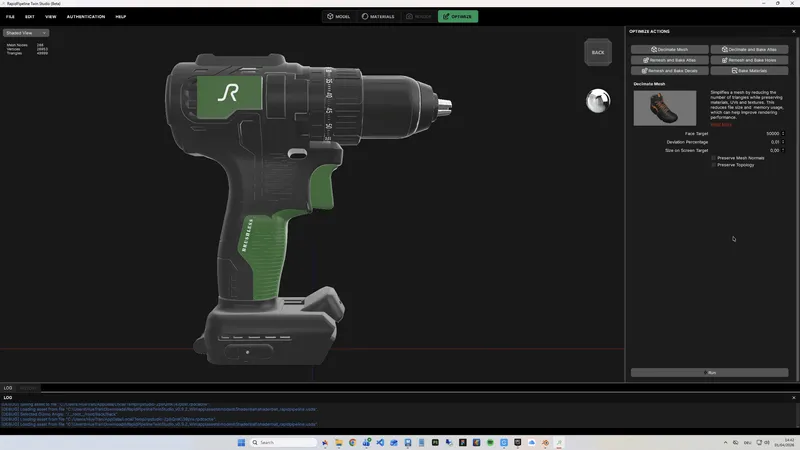Switch to the Materials tab
Viewport: 800px width, 450px height.
coord(378,17)
